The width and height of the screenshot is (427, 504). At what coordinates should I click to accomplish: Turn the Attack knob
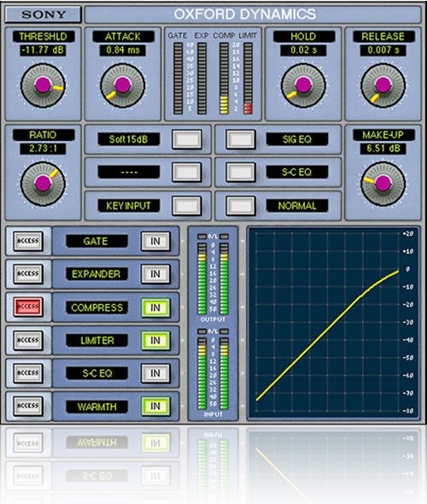pyautogui.click(x=123, y=85)
